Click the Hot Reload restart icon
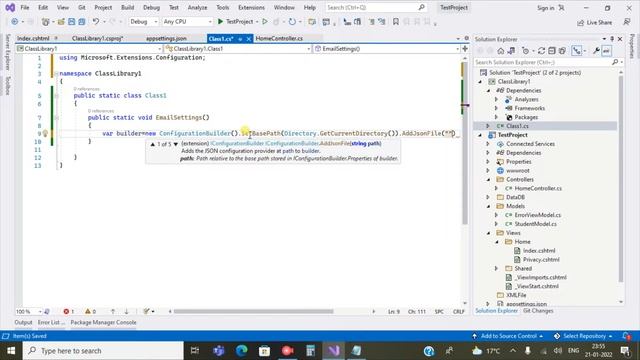This screenshot has width=640, height=360. tap(292, 22)
